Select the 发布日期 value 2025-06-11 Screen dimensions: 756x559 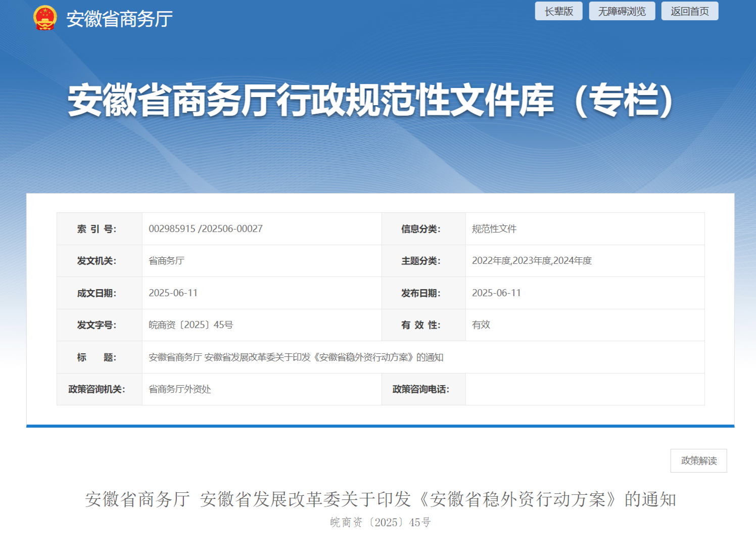click(496, 293)
